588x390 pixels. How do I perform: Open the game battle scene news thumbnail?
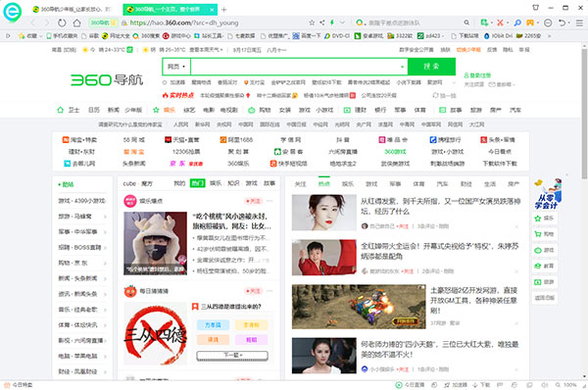point(359,307)
